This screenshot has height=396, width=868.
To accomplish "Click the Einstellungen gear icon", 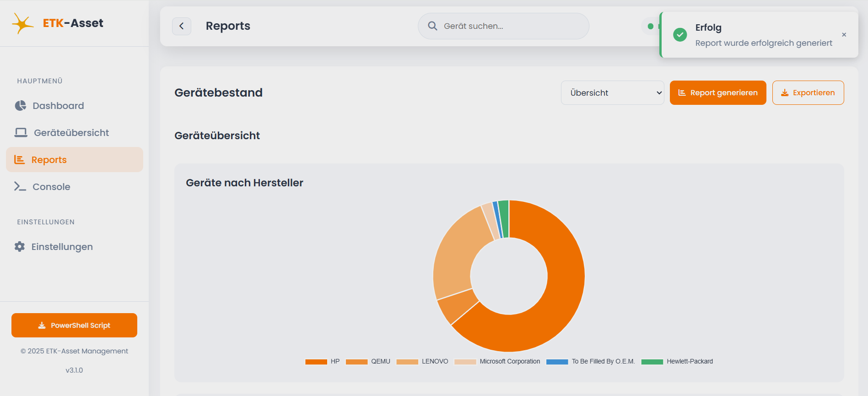I will pyautogui.click(x=20, y=247).
